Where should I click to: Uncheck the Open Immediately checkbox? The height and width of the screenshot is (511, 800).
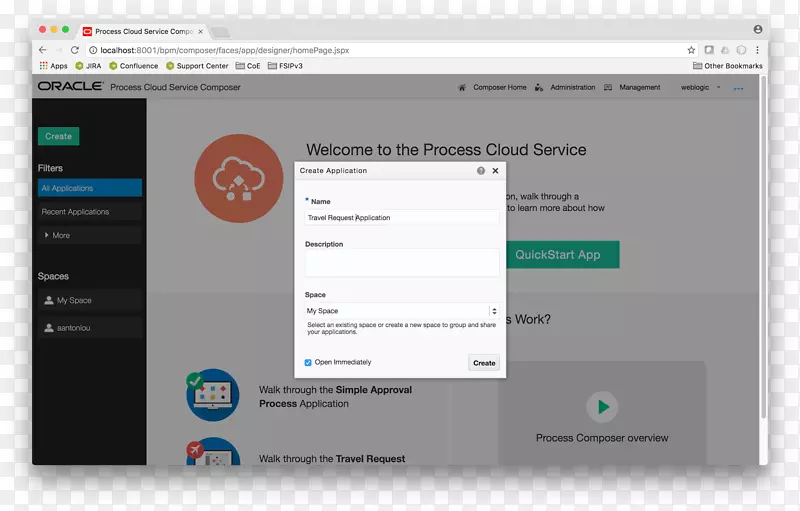308,362
